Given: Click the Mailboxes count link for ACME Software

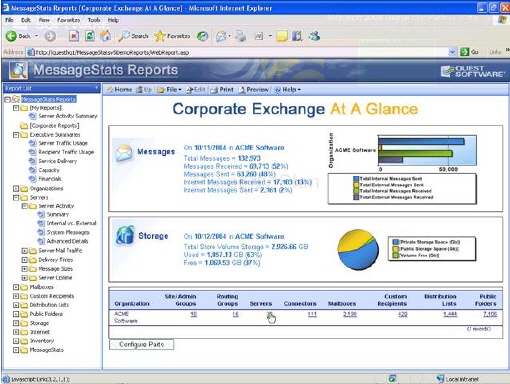Looking at the screenshot, I should point(350,314).
